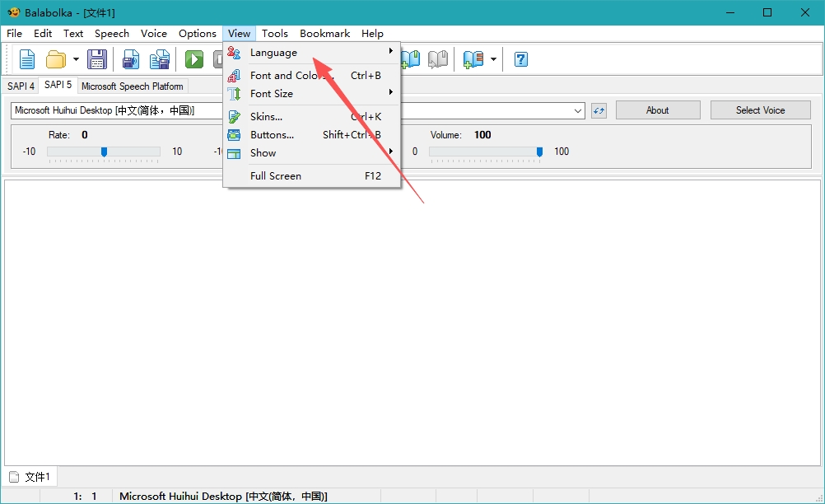Expand the Show submenu
825x504 pixels.
(311, 152)
